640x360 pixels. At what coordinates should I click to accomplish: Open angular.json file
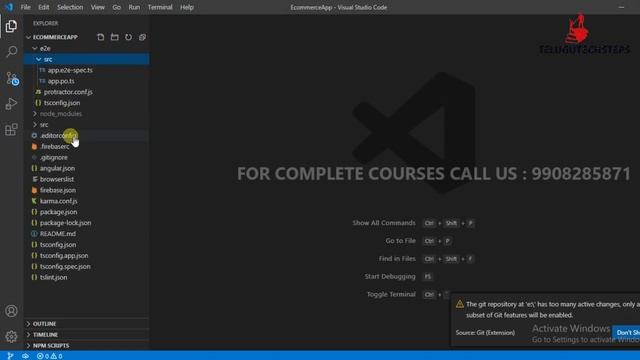coord(87,168)
